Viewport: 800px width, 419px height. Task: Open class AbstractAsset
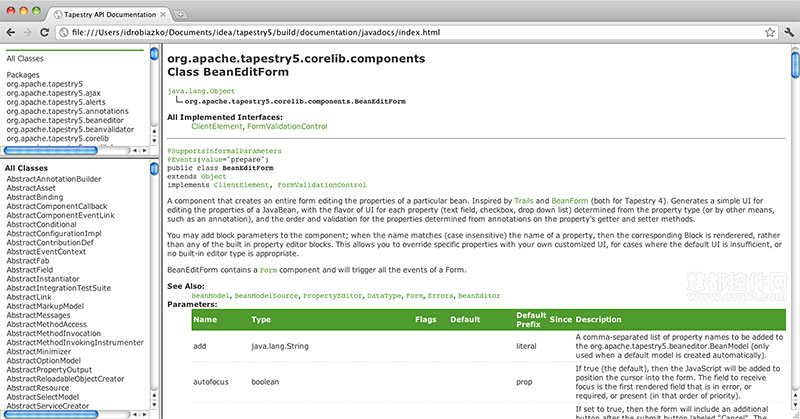[31, 188]
